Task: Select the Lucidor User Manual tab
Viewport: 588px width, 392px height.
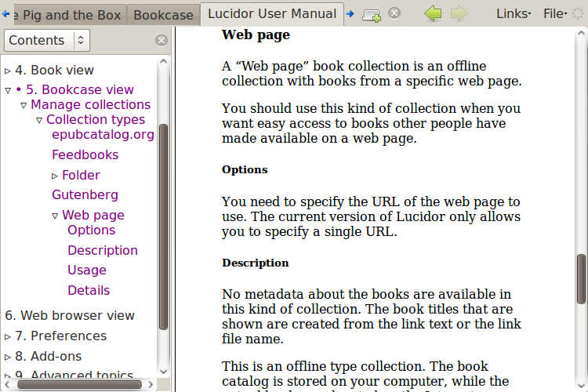Action: [272, 14]
